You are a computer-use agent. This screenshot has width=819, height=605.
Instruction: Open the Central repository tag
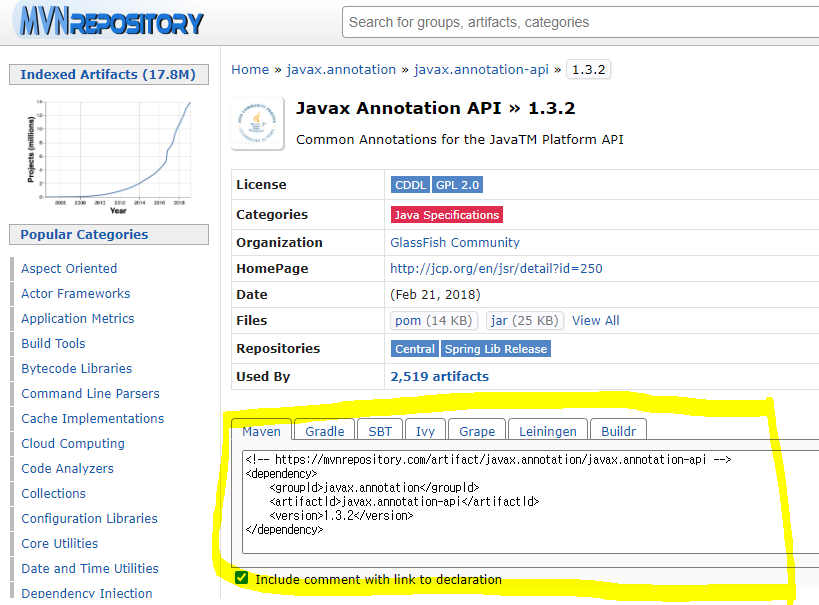tap(415, 349)
